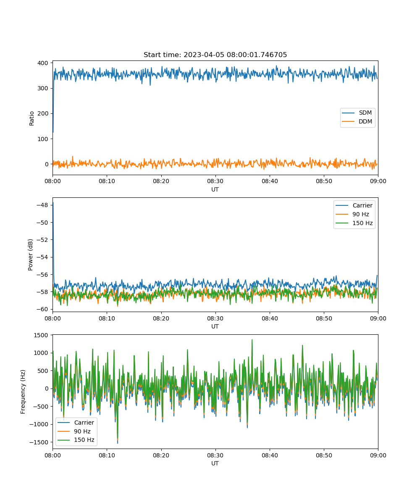Select the SDM legend entry
The image size is (420, 504).
coord(357,113)
